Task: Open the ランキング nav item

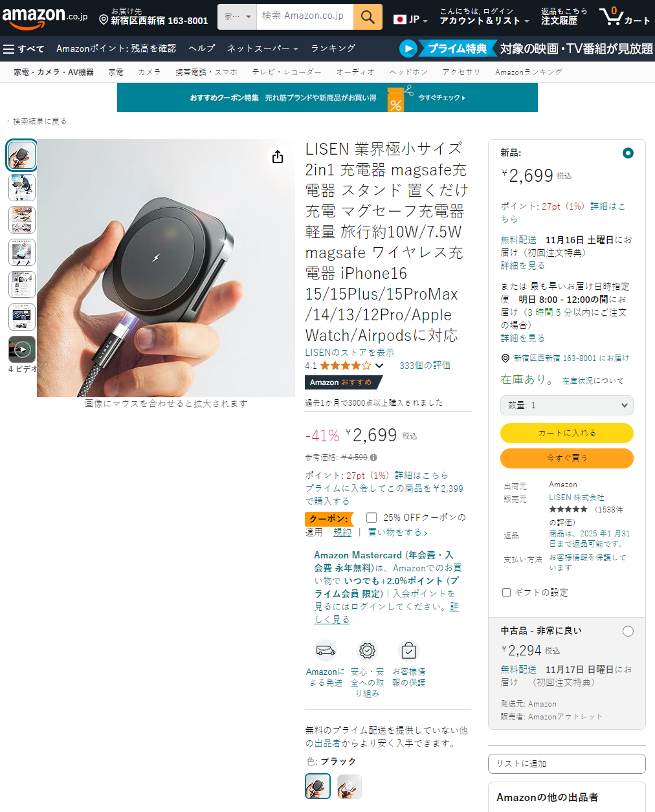Action: pyautogui.click(x=333, y=49)
